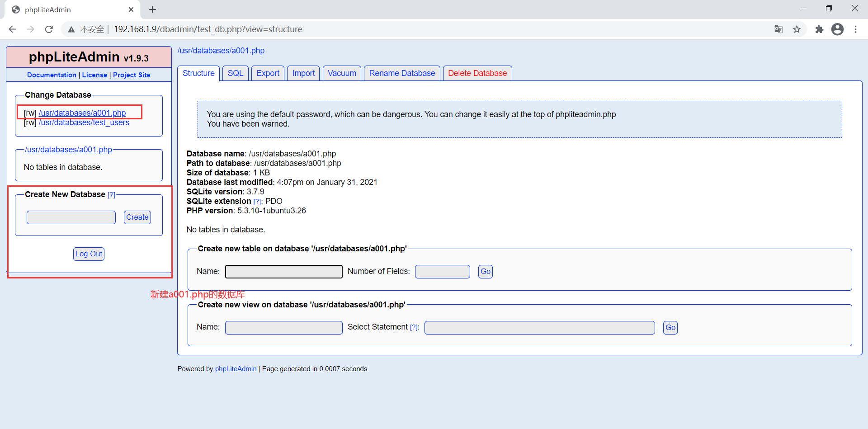Click the 'SQLite version: 3.7.9' line
The height and width of the screenshot is (429, 868).
click(x=226, y=192)
